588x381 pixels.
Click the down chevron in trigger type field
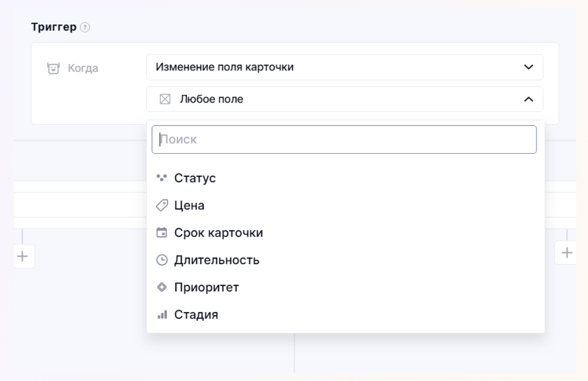pos(529,67)
